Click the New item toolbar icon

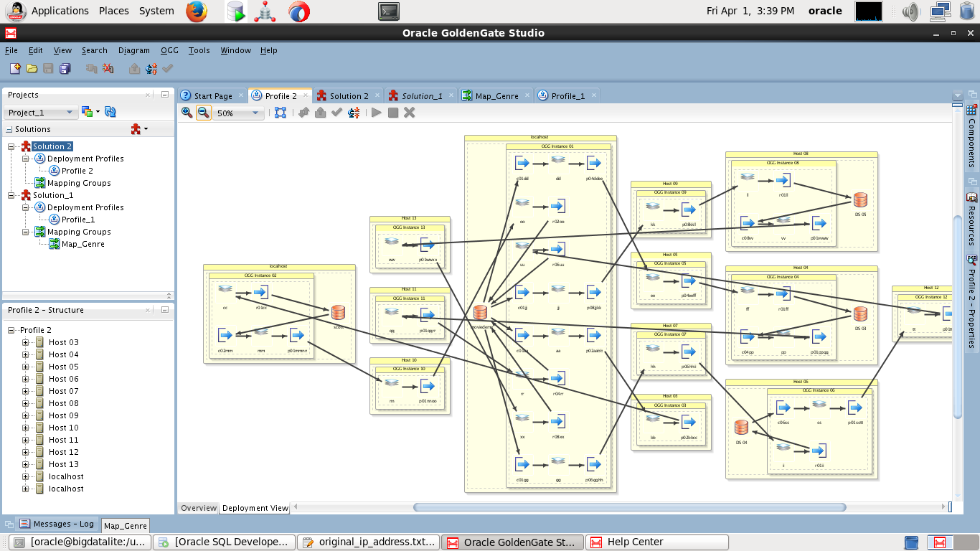pos(15,69)
